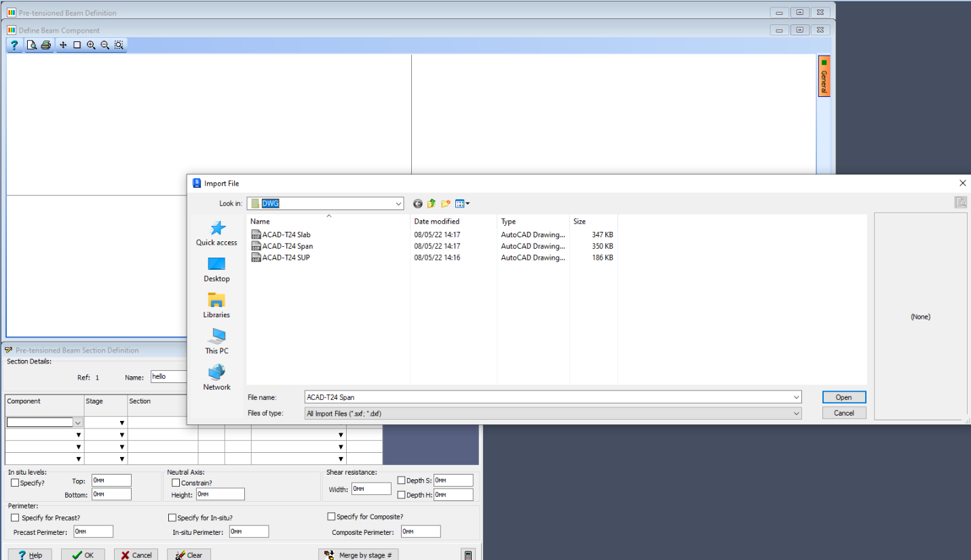Enable Specify for In-situ? checkbox
This screenshot has width=971, height=560.
coord(172,518)
